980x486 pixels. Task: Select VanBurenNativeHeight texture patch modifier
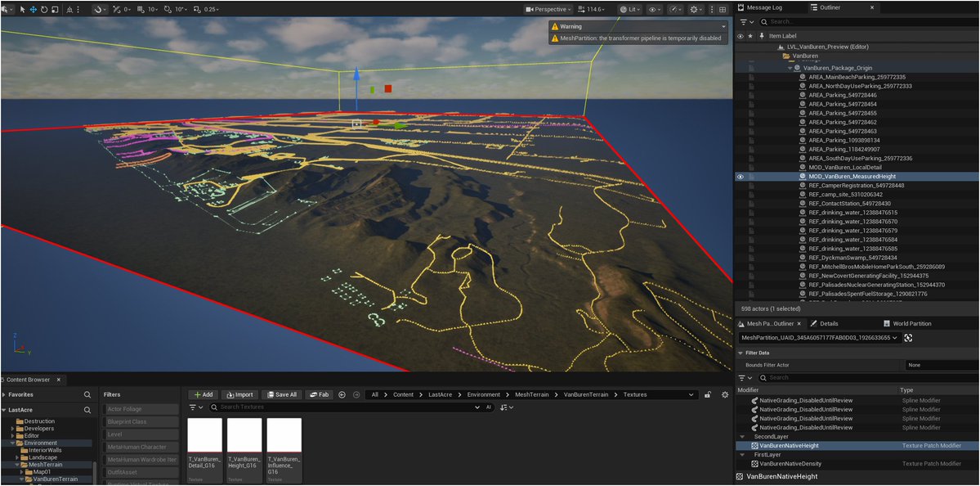click(x=857, y=445)
